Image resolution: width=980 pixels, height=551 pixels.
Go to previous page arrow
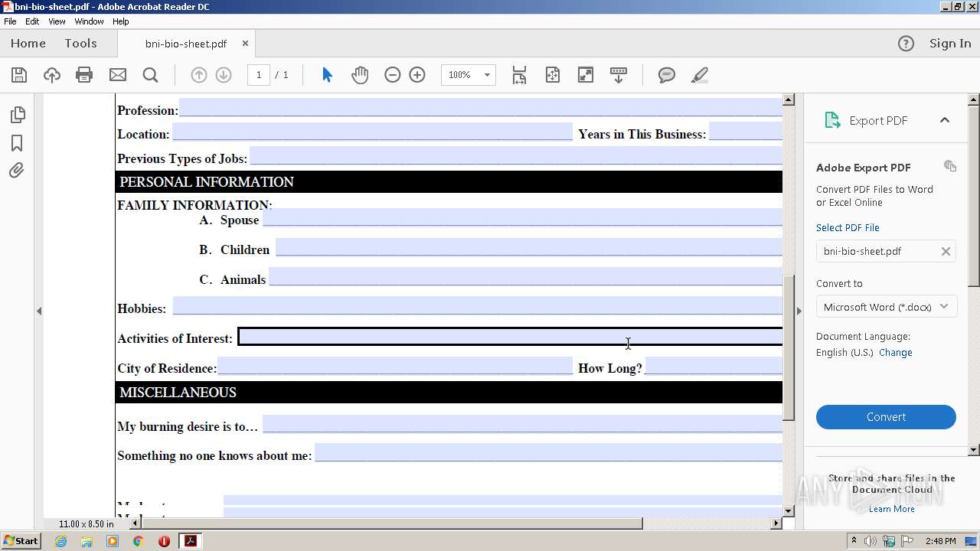coord(198,75)
